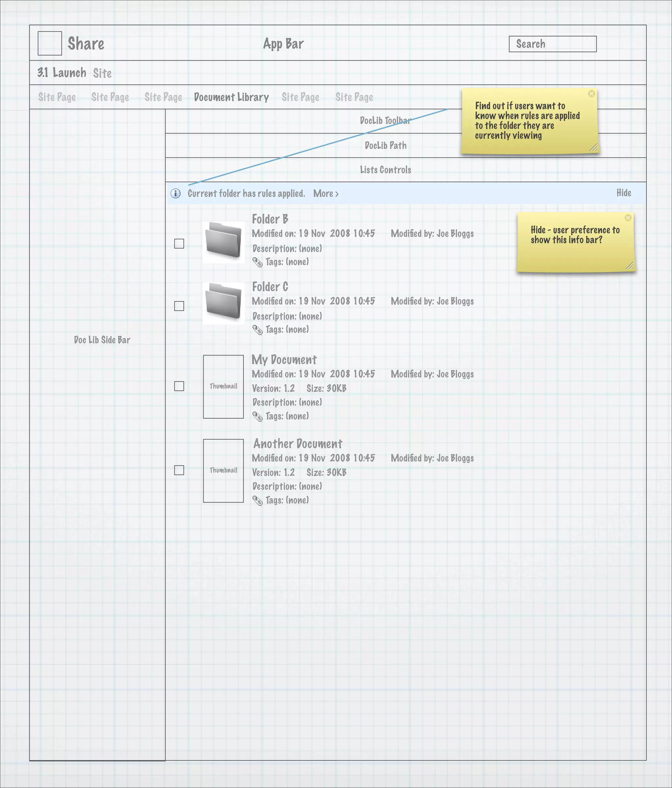Screen dimensions: 672x788
Task: Click tag icon under Another Document
Action: pyautogui.click(x=257, y=501)
